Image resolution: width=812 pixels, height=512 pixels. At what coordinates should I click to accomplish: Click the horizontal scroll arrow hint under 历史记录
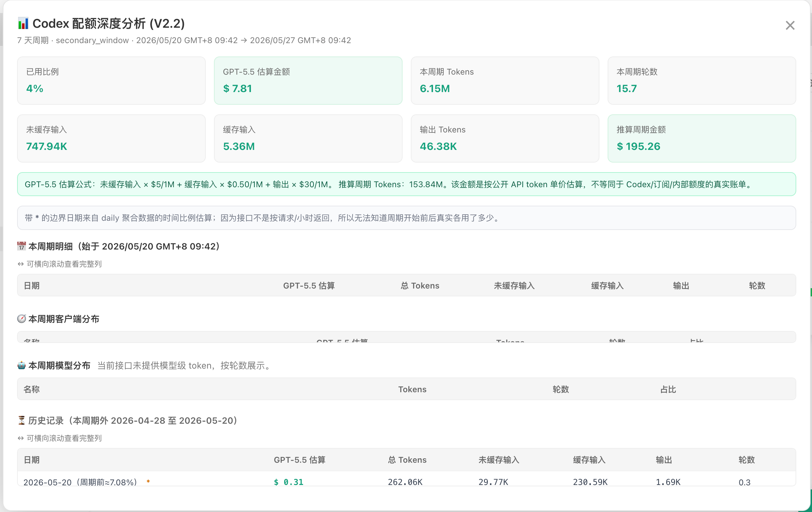pos(21,438)
